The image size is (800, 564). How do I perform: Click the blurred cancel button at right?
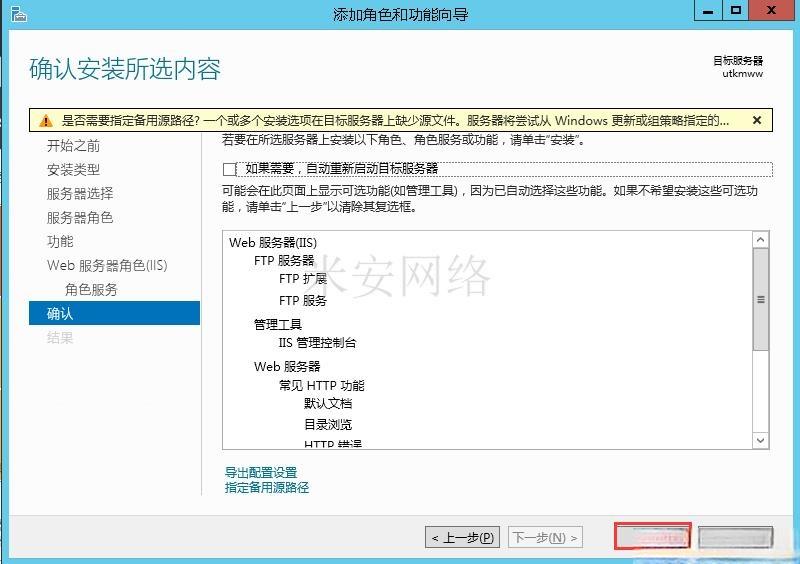735,537
